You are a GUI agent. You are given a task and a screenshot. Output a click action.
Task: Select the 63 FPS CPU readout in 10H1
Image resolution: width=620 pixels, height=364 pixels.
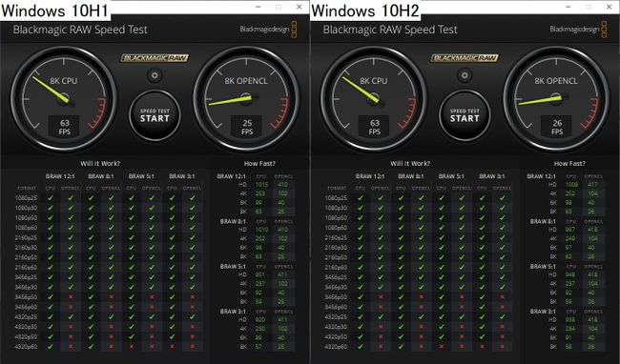pyautogui.click(x=64, y=127)
